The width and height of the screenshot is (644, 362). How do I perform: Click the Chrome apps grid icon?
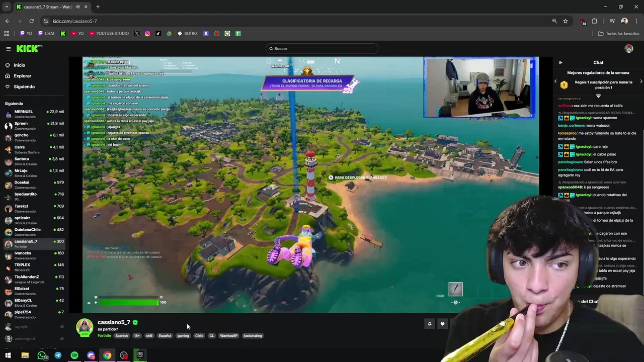click(x=7, y=34)
